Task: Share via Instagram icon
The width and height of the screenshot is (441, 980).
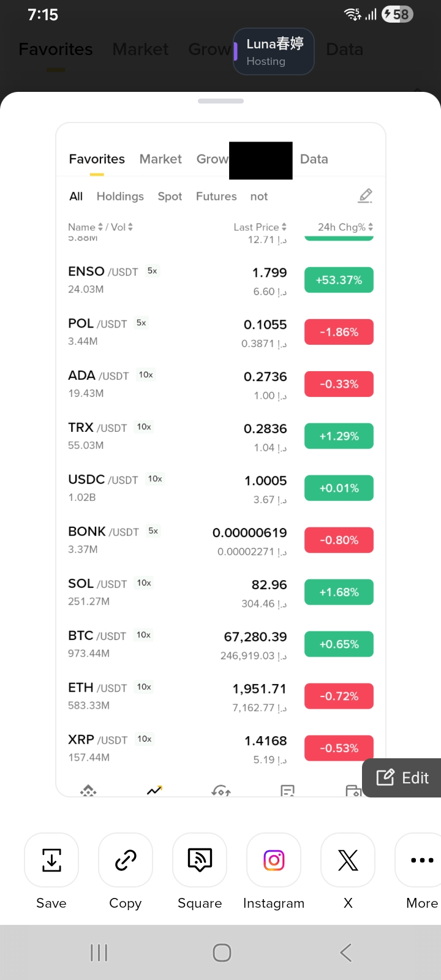Action: [x=274, y=860]
